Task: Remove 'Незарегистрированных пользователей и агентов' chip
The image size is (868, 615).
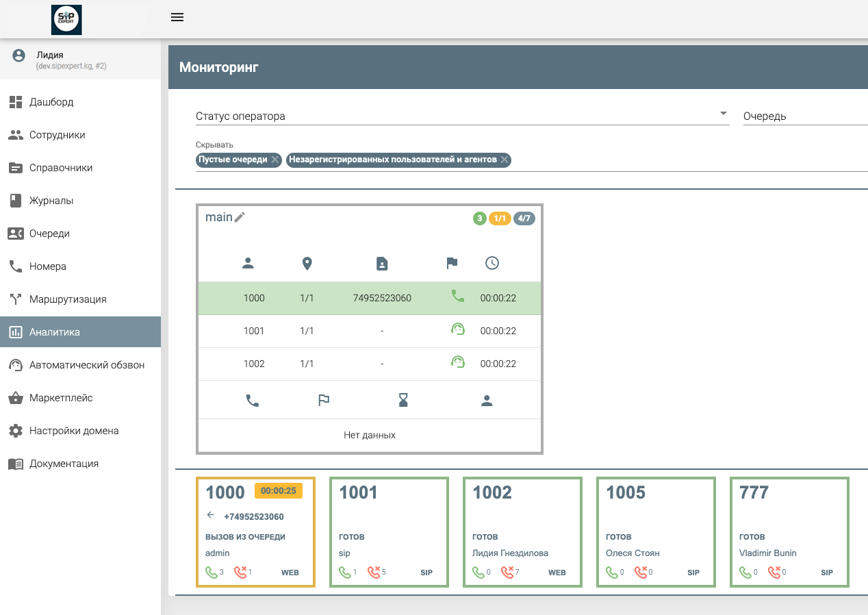Action: pos(505,160)
